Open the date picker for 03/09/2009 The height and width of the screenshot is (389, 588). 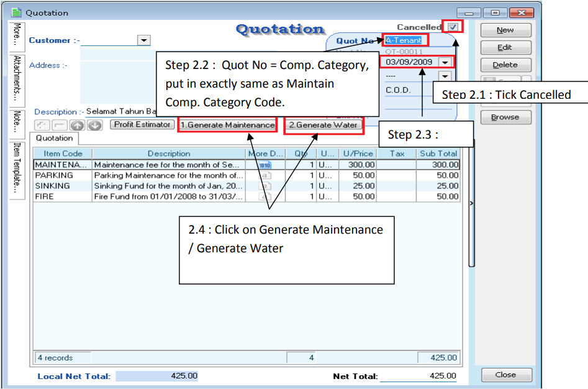pyautogui.click(x=445, y=62)
